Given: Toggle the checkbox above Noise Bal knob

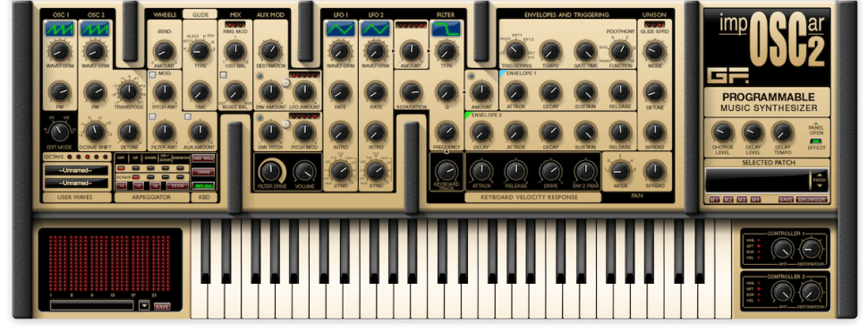Looking at the screenshot, I should [x=224, y=74].
